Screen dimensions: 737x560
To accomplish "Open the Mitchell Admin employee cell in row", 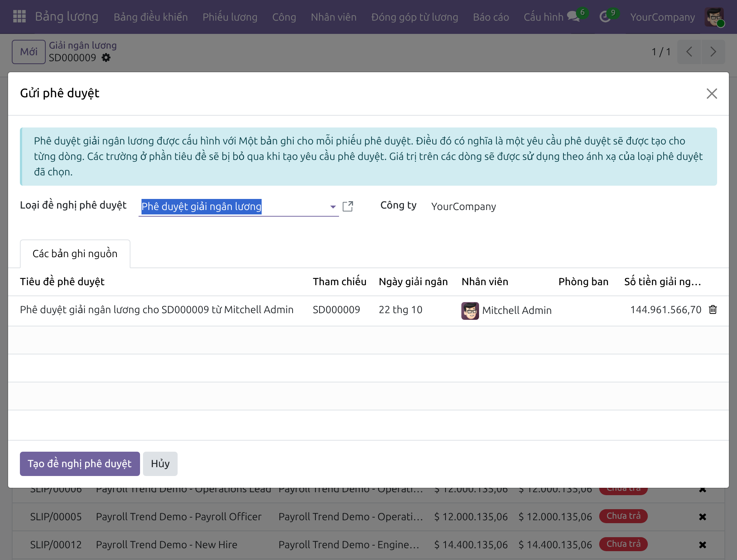I will 507,311.
